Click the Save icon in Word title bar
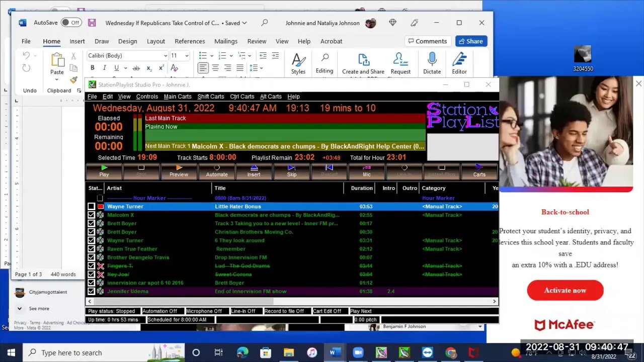 92,23
